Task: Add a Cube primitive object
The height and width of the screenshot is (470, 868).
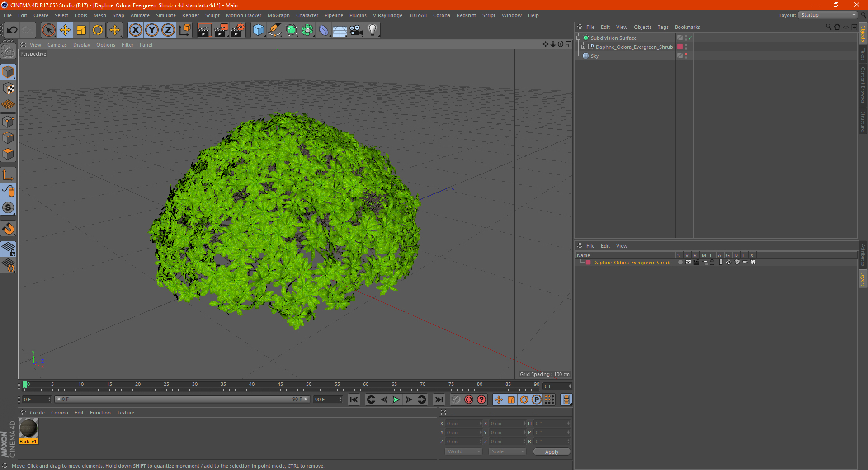Action: [258, 30]
